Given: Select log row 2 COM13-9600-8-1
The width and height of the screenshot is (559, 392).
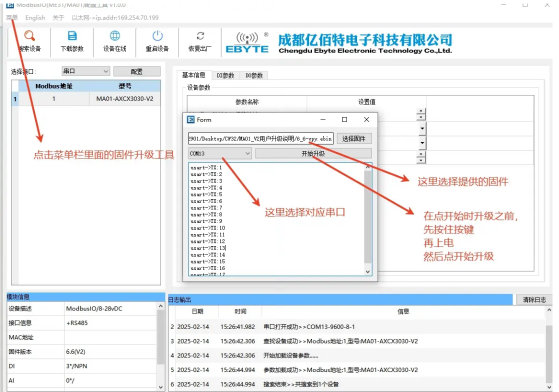Looking at the screenshot, I should click(357, 327).
